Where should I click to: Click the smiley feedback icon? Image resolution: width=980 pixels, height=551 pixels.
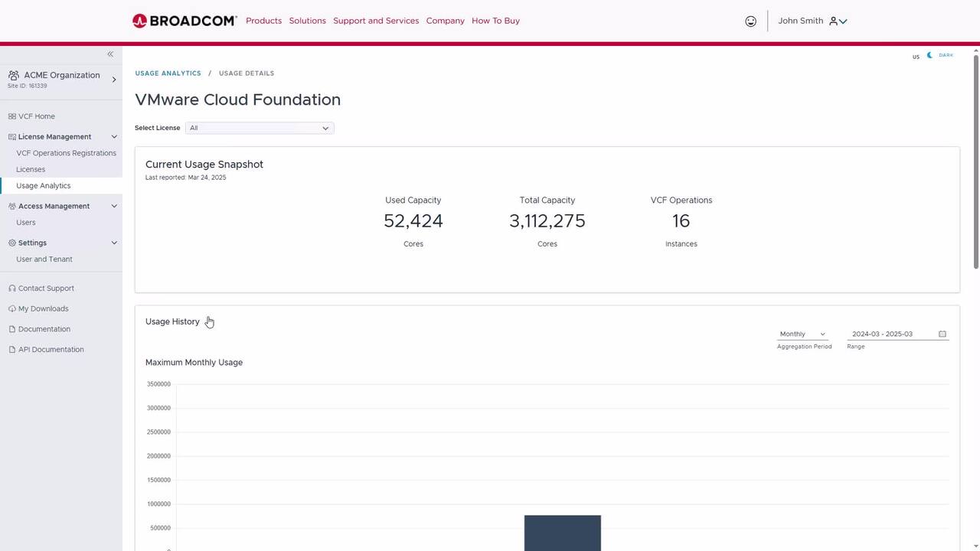pos(750,21)
